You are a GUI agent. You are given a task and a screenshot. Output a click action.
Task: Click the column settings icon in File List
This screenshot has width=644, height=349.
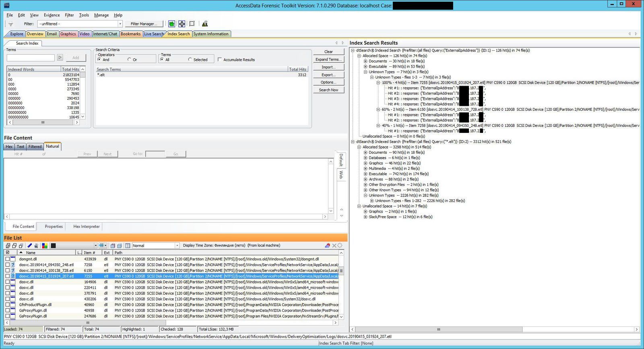[128, 246]
